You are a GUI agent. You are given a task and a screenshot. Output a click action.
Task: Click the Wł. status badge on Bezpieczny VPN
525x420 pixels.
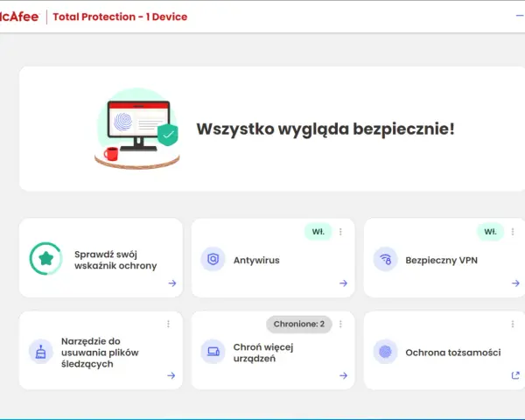click(x=490, y=232)
